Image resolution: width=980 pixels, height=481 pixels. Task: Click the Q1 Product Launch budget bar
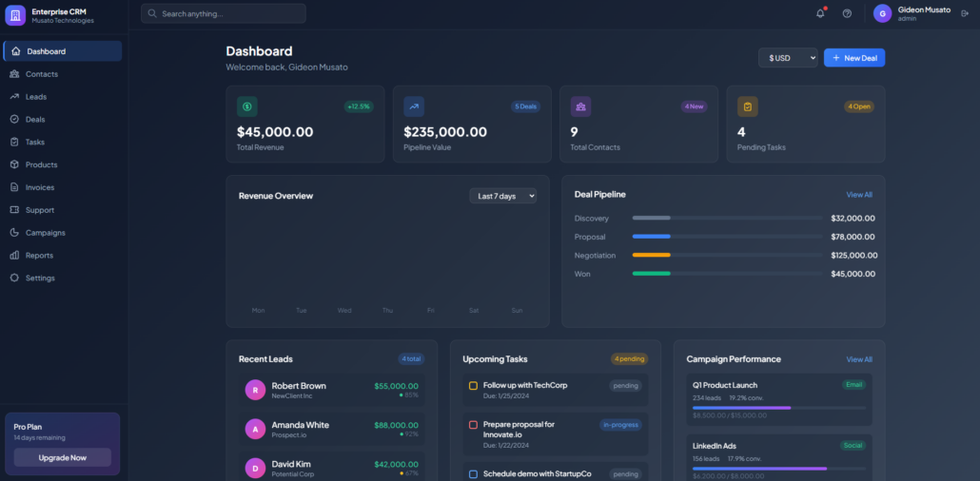(779, 407)
